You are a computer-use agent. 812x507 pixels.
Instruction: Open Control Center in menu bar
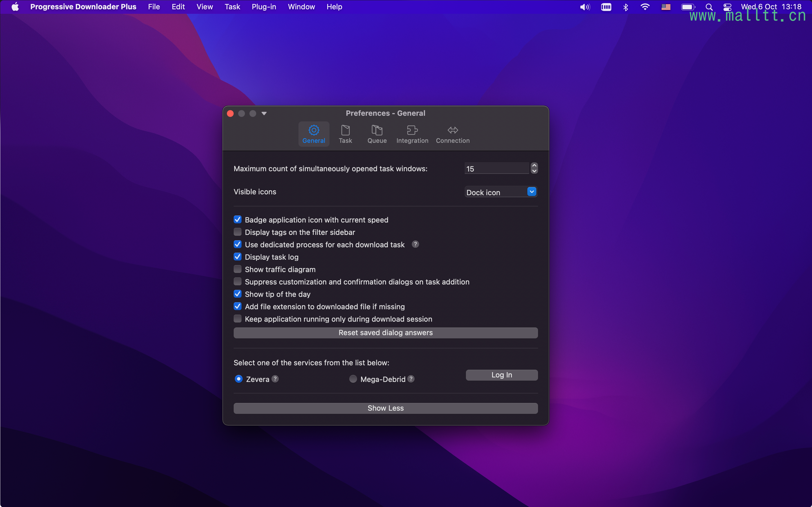[x=727, y=7]
